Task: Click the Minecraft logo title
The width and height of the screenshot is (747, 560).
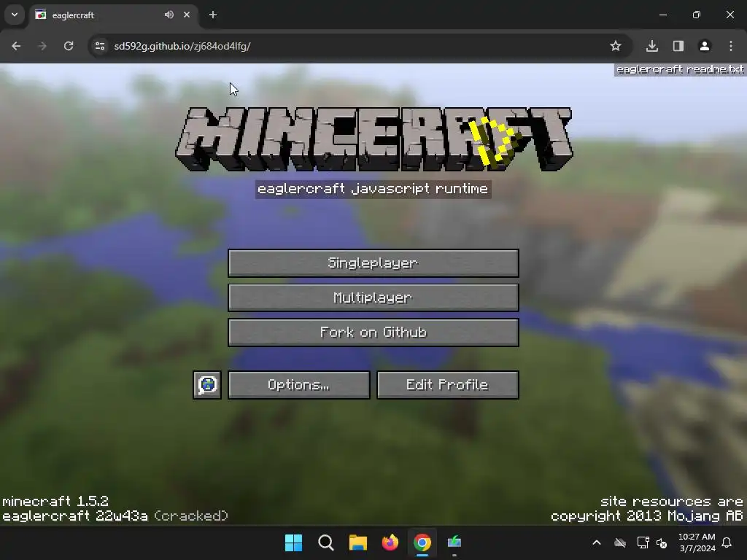Action: tap(374, 139)
